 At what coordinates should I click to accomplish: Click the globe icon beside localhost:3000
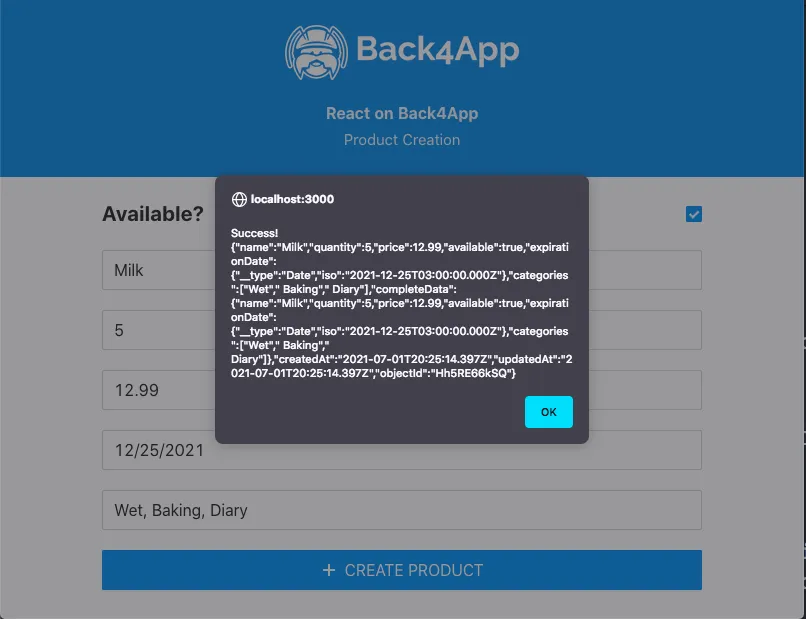point(239,199)
